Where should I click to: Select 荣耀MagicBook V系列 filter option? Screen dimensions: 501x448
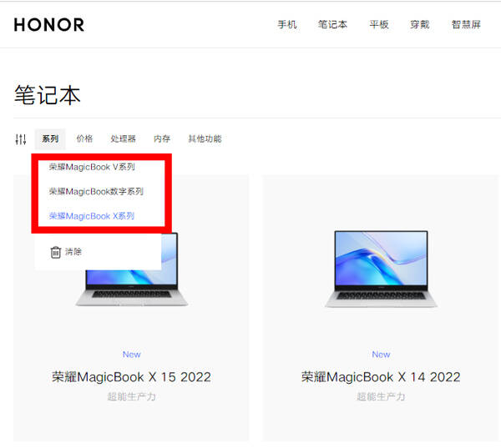tap(92, 167)
